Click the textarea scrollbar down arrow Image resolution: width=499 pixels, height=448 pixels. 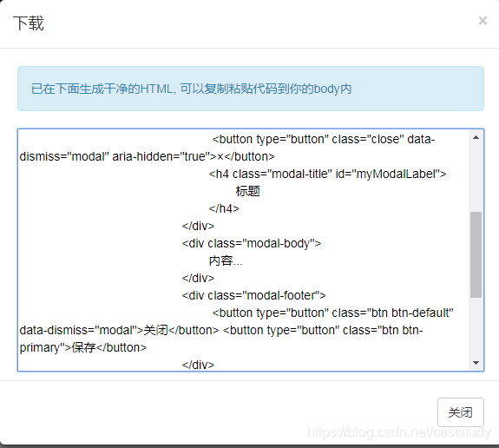click(x=476, y=363)
